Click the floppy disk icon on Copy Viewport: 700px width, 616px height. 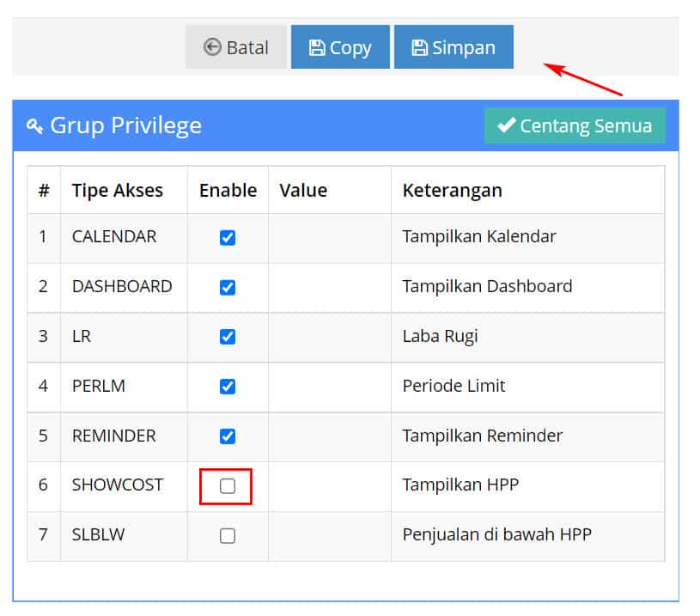[x=317, y=47]
